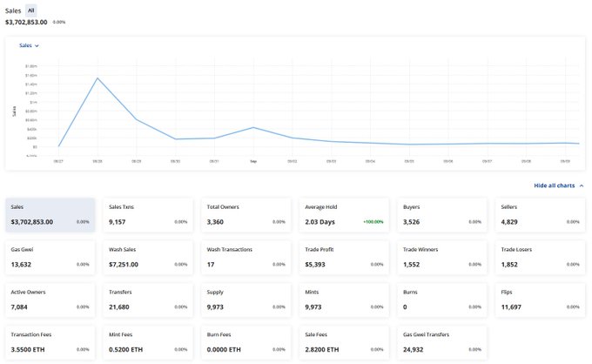Select the Buyers metric card
The width and height of the screenshot is (592, 364).
pos(441,215)
